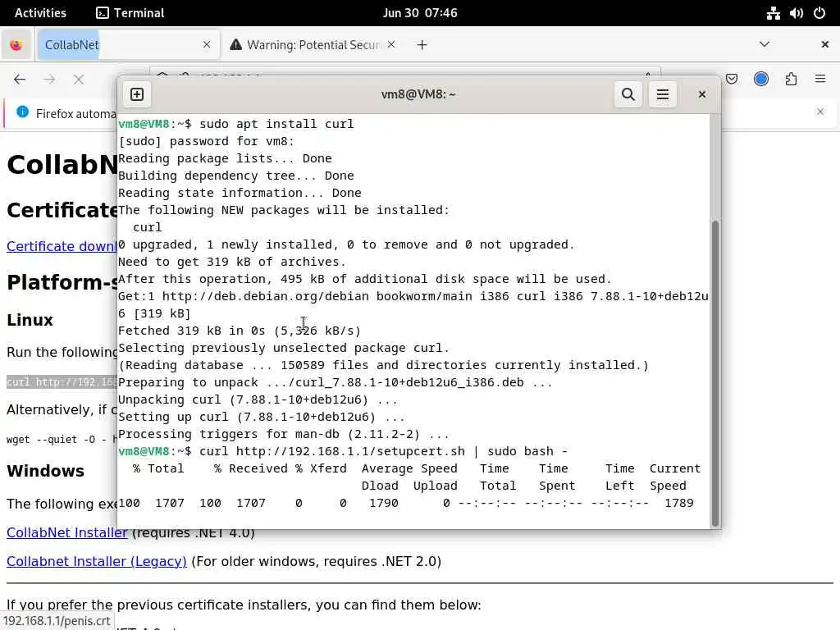
Task: Click Firefox View icon in tab bar
Action: [x=16, y=45]
